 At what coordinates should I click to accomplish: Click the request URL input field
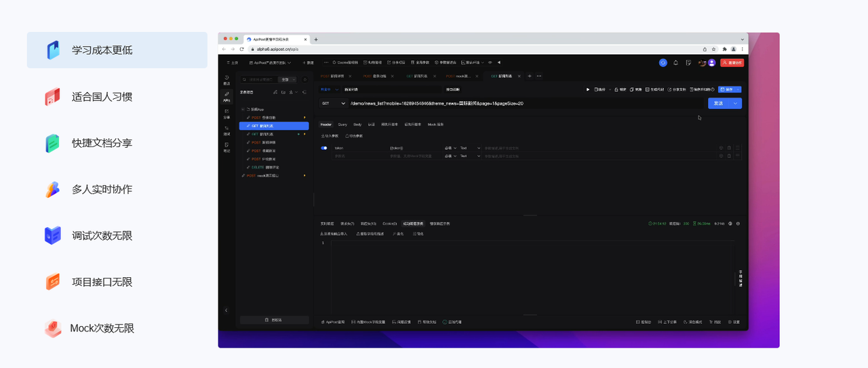click(x=526, y=103)
